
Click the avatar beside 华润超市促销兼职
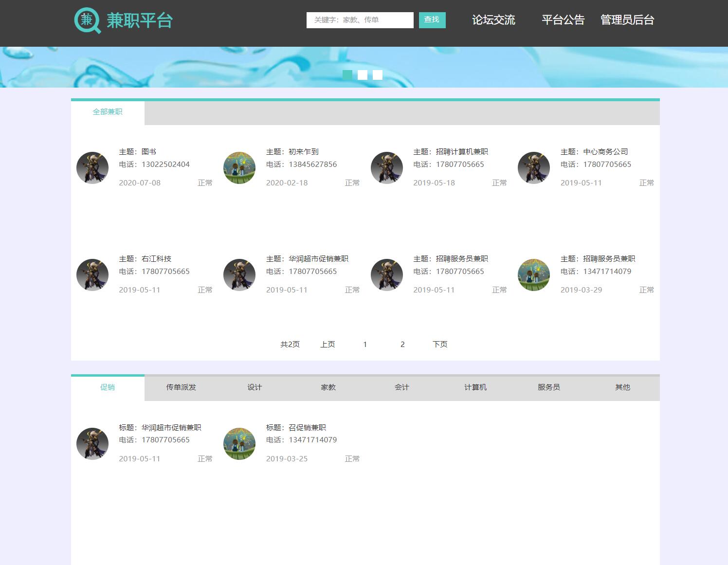(x=239, y=274)
